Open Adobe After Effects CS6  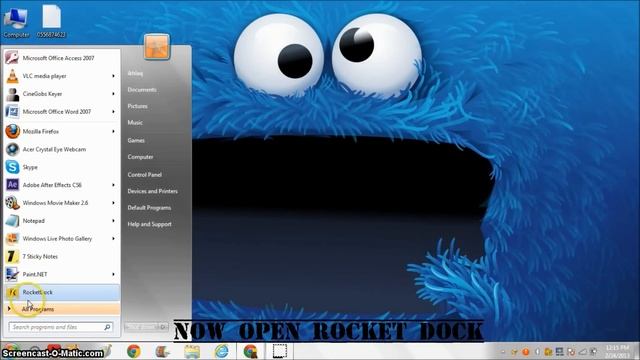point(61,185)
